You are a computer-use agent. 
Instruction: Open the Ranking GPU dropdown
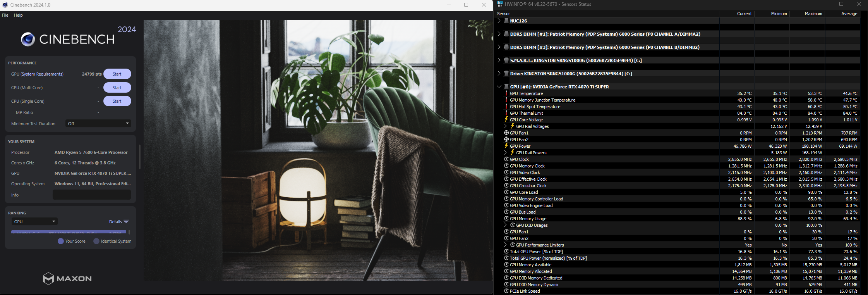34,222
